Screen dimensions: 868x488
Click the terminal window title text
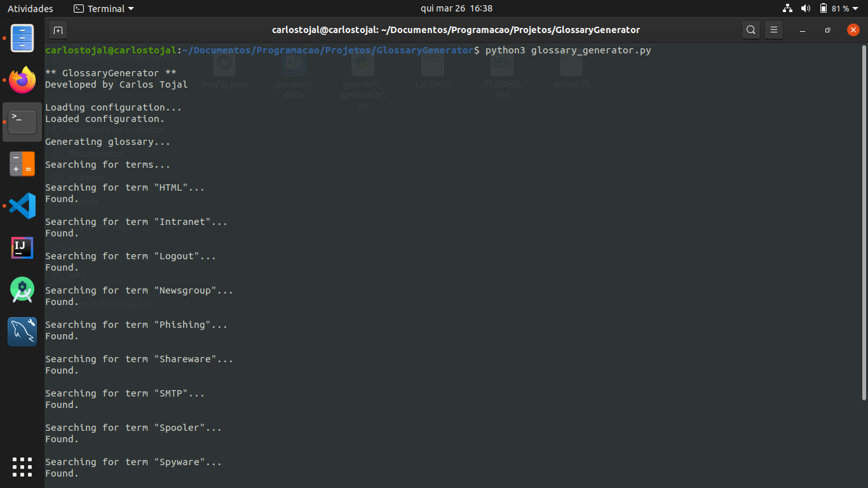(x=456, y=30)
